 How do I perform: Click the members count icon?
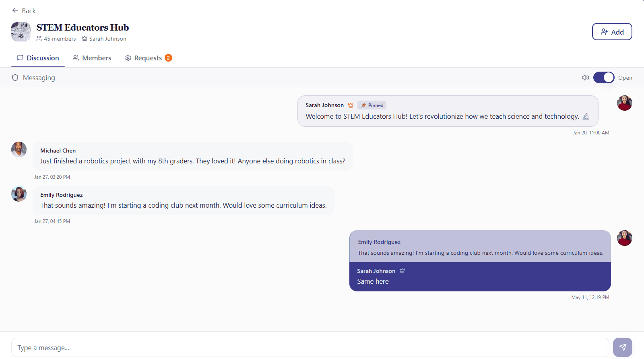[x=39, y=39]
